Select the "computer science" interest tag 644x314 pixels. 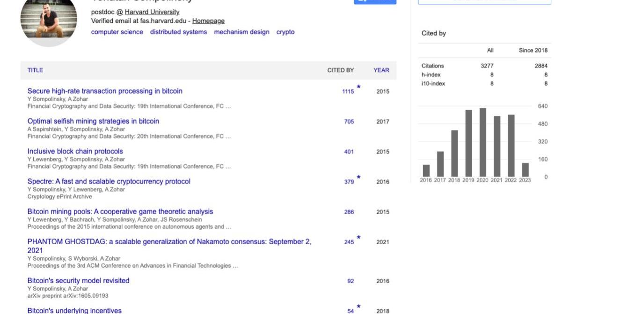pos(117,32)
